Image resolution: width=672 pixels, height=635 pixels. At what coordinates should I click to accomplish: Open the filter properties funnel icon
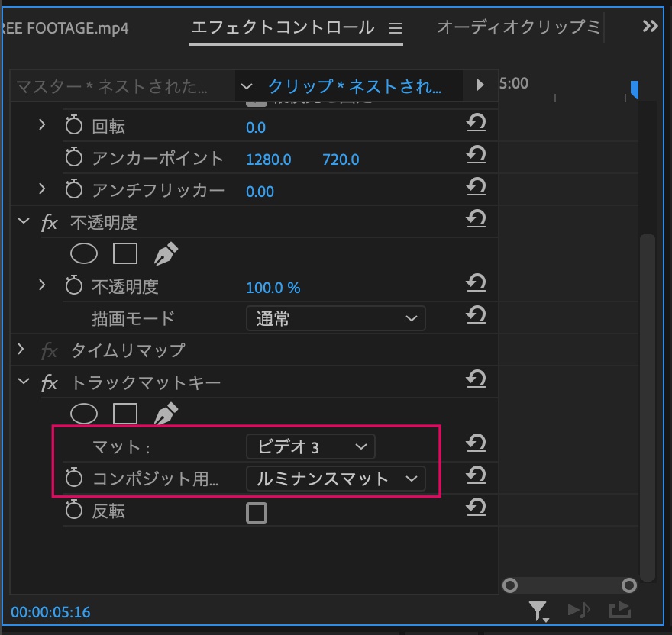(538, 611)
